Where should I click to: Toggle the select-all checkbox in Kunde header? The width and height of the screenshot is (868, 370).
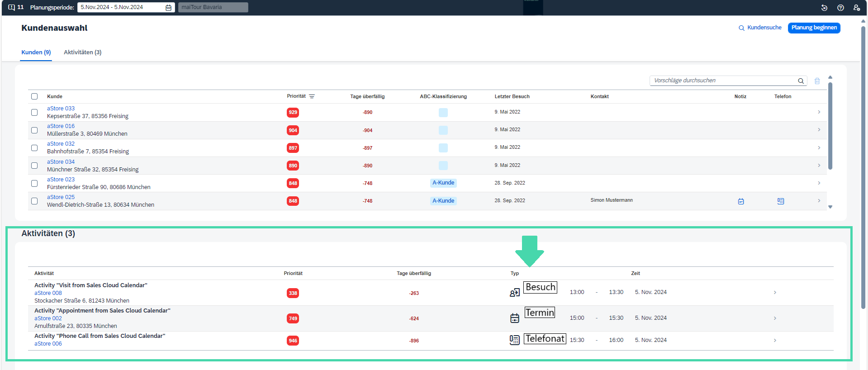tap(34, 96)
